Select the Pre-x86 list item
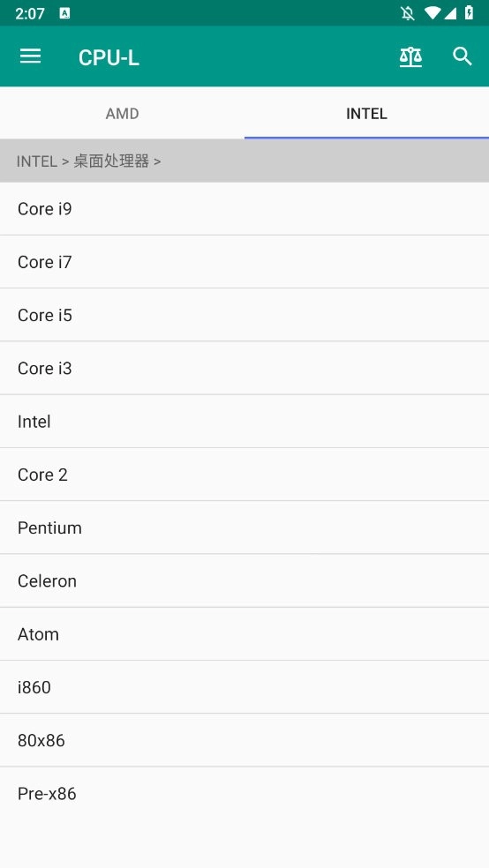This screenshot has width=489, height=868. click(244, 793)
